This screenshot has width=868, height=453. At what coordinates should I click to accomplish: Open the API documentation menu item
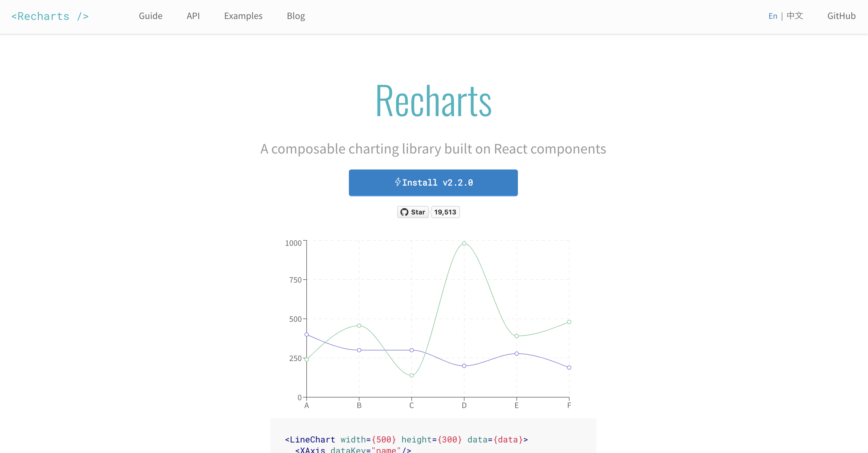point(193,16)
